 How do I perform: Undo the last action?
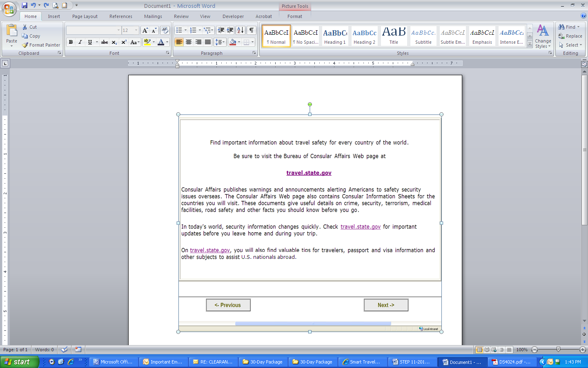click(33, 5)
